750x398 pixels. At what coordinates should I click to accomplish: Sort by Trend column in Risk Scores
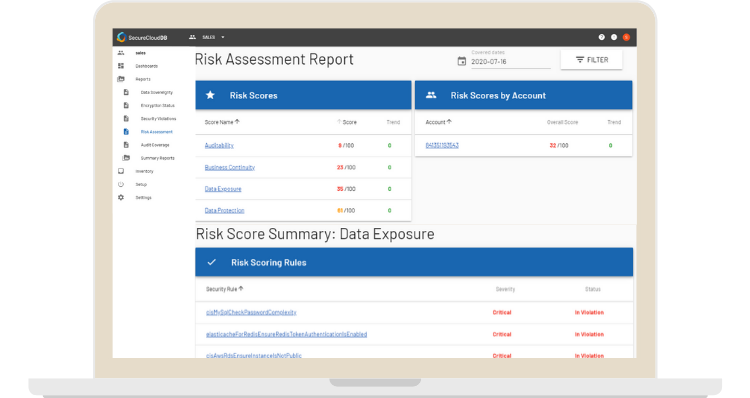point(393,122)
